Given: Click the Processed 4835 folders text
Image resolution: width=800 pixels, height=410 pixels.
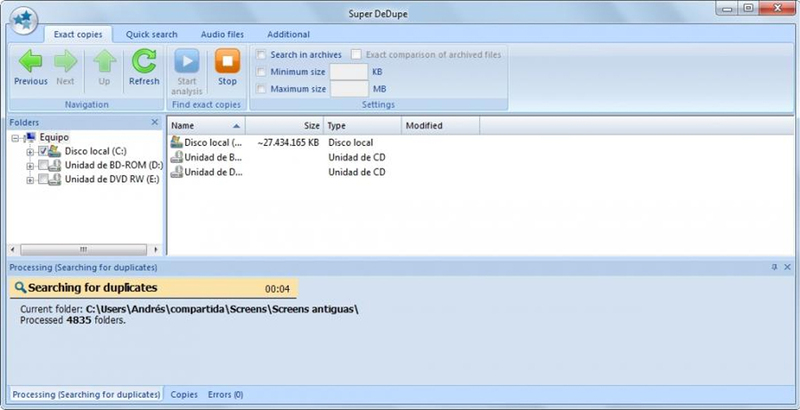Looking at the screenshot, I should [73, 320].
